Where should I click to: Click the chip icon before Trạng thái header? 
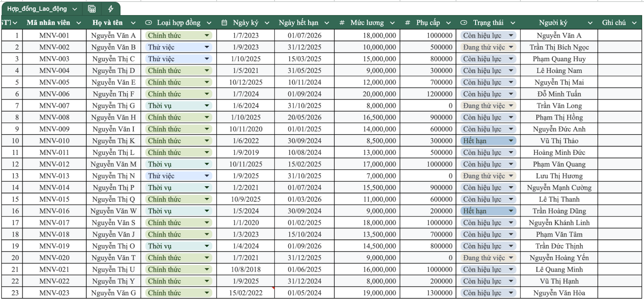tap(464, 23)
